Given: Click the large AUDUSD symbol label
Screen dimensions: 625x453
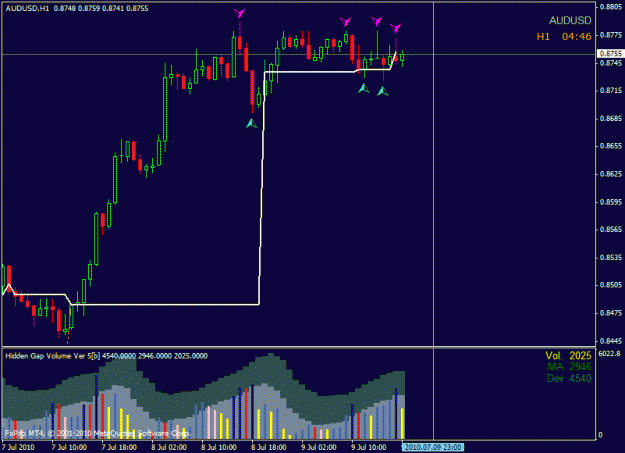Looking at the screenshot, I should tap(570, 20).
